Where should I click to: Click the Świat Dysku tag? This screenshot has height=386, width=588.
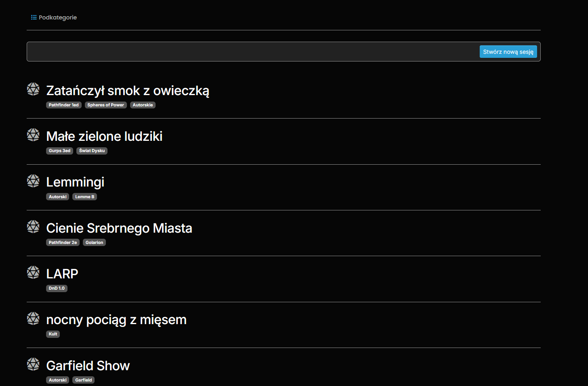[x=92, y=151]
